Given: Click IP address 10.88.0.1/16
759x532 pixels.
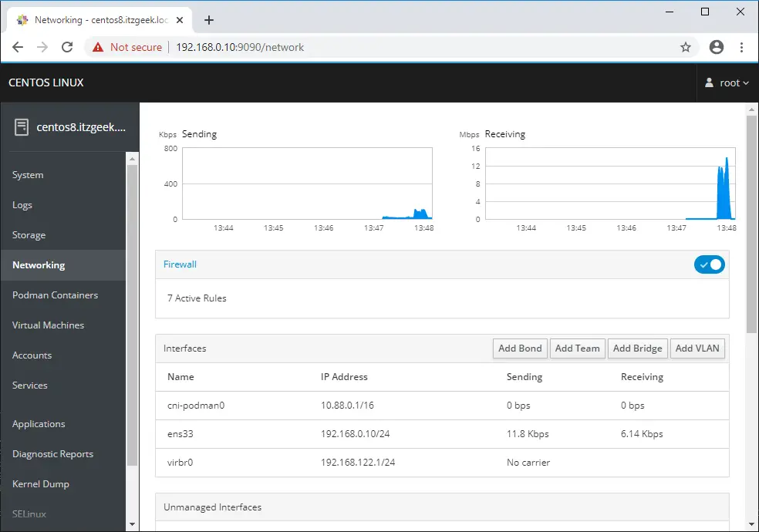Looking at the screenshot, I should pos(347,406).
